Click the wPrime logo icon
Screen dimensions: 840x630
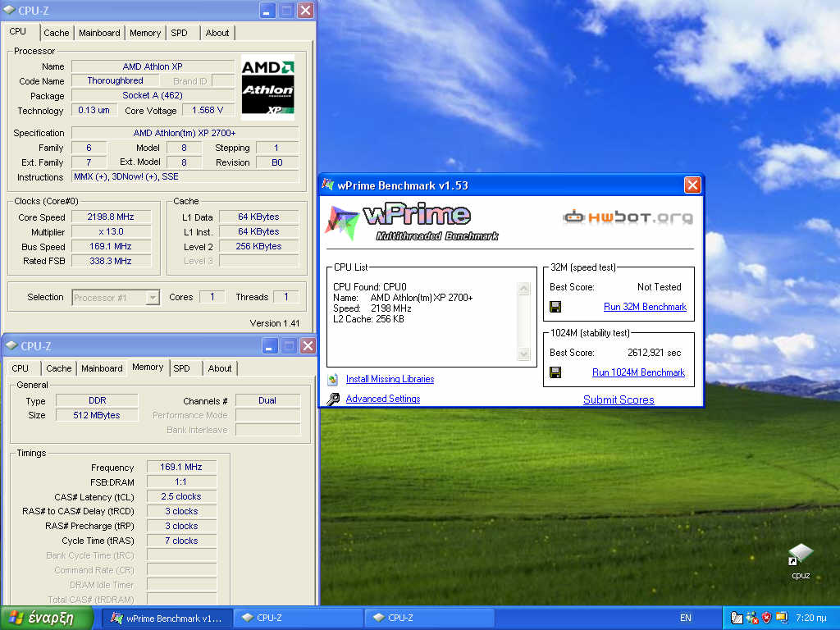coord(342,222)
